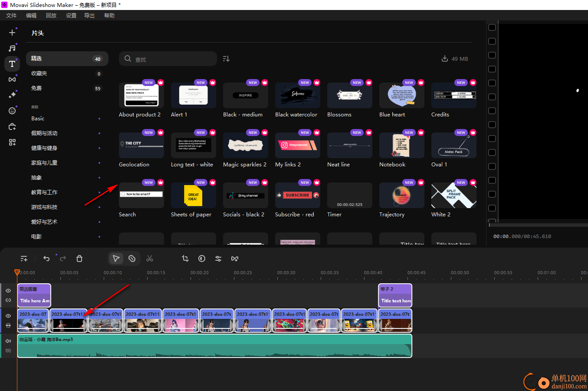Select the Subscribe - red template
Viewport: 588px width, 391px height.
pyautogui.click(x=298, y=195)
